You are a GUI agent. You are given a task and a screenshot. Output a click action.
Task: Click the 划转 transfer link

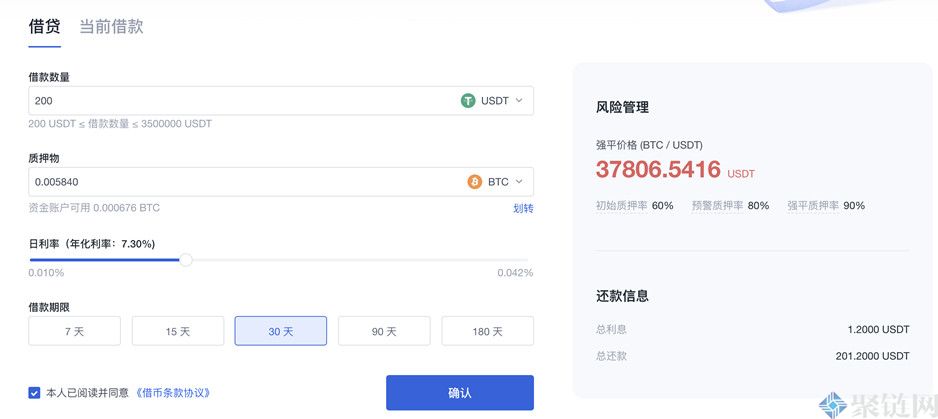pos(523,208)
